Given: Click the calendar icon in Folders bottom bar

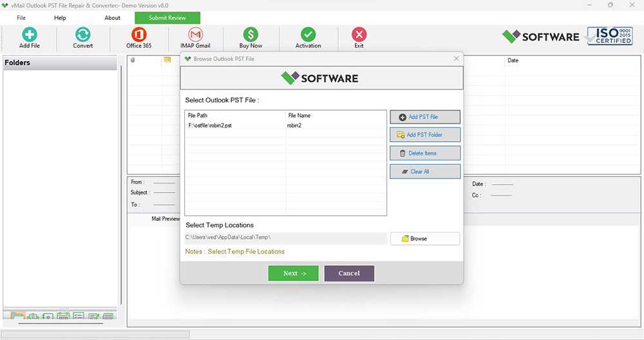Looking at the screenshot, I should coord(63,316).
